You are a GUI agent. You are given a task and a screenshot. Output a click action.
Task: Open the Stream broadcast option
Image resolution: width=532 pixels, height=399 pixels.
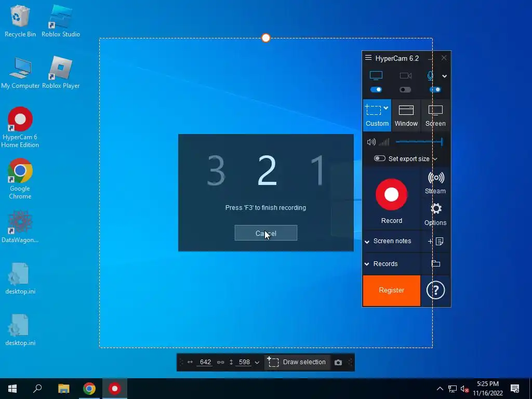click(x=436, y=182)
